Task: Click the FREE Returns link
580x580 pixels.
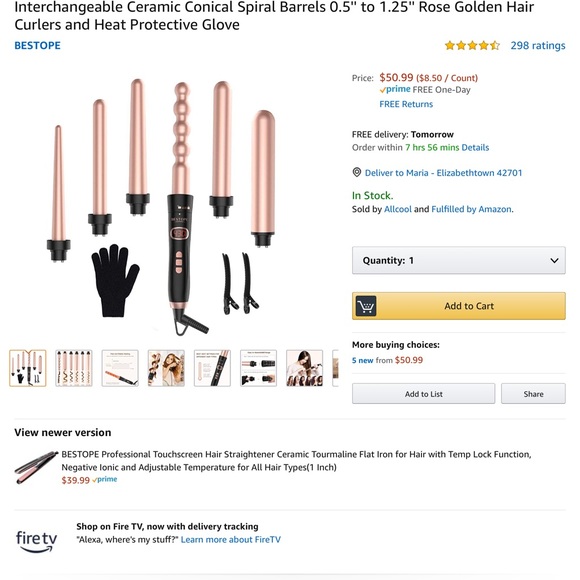Action: [406, 104]
